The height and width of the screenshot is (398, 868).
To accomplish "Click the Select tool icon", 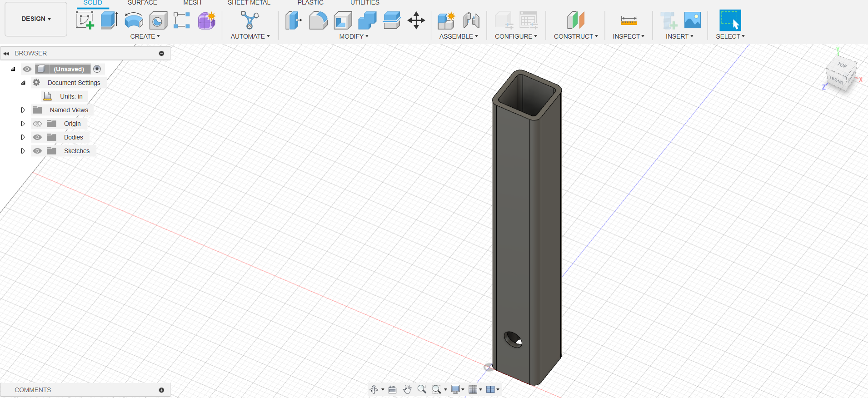I will point(730,20).
